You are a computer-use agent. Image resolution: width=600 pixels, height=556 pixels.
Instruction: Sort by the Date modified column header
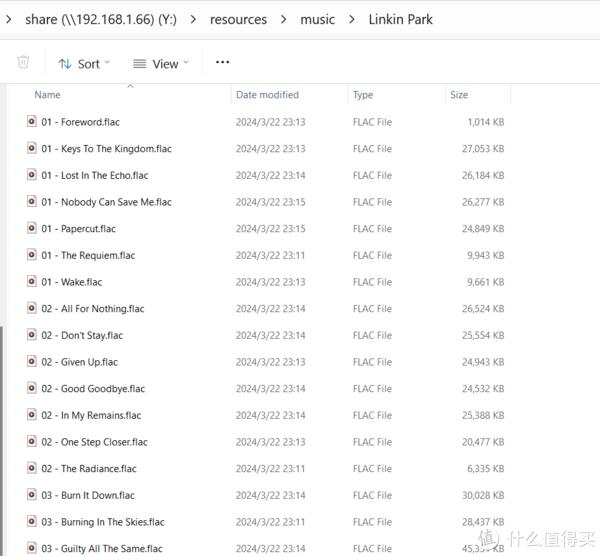(267, 95)
